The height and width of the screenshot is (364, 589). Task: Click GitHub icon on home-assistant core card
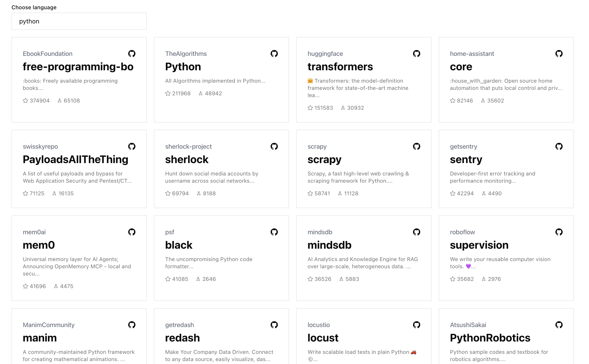point(559,53)
